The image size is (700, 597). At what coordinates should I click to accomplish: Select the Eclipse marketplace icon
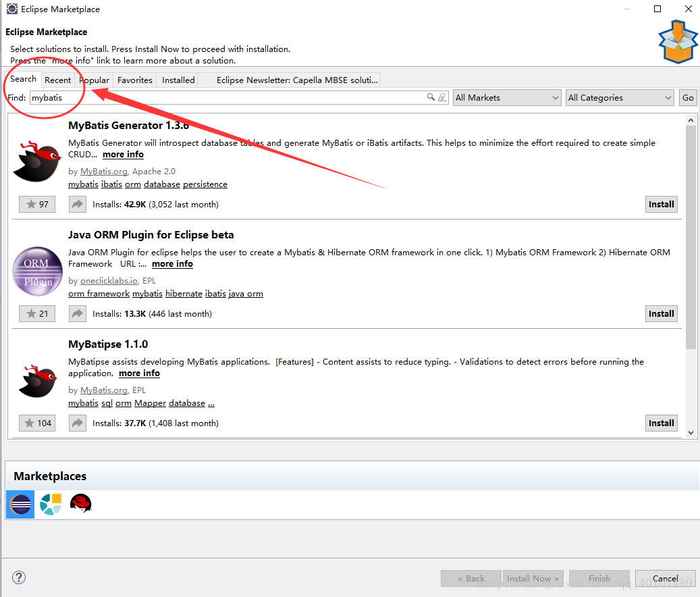(20, 504)
